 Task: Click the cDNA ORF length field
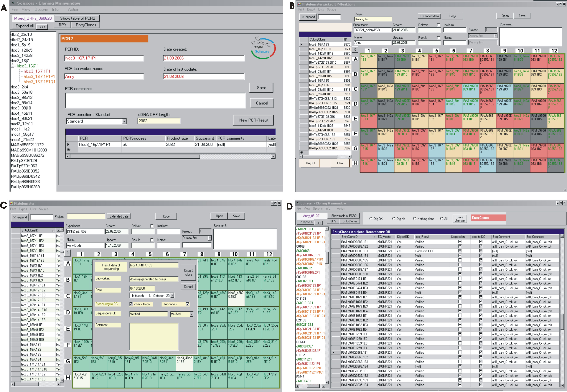tap(159, 121)
